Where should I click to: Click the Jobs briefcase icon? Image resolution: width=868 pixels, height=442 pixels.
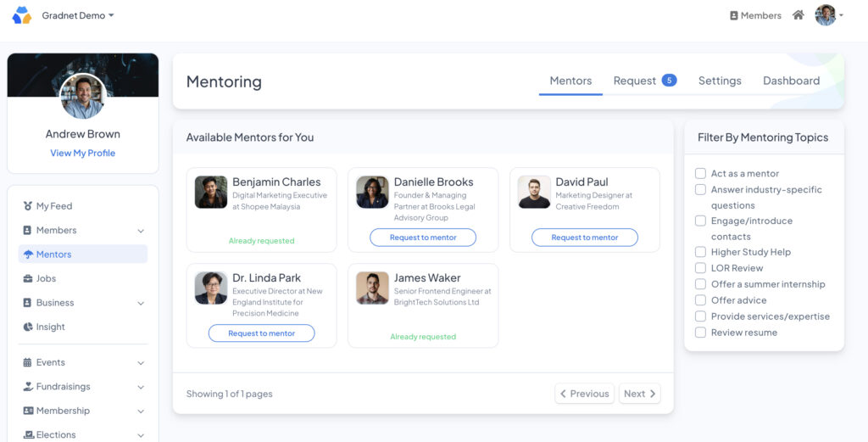point(28,278)
